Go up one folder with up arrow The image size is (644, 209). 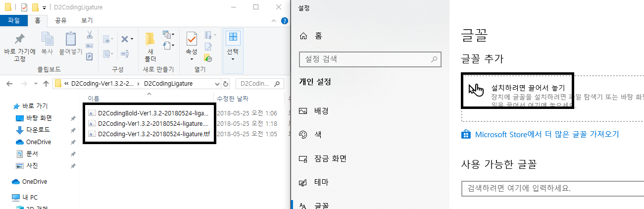point(46,83)
